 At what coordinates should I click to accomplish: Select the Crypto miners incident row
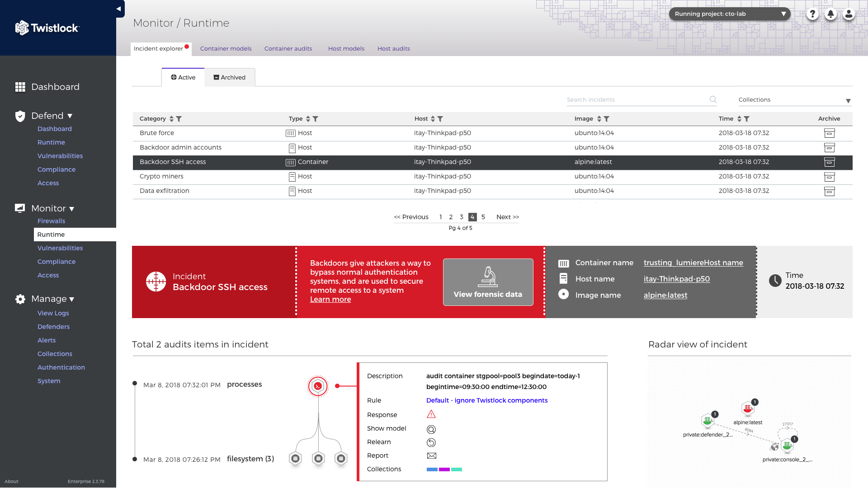click(492, 176)
